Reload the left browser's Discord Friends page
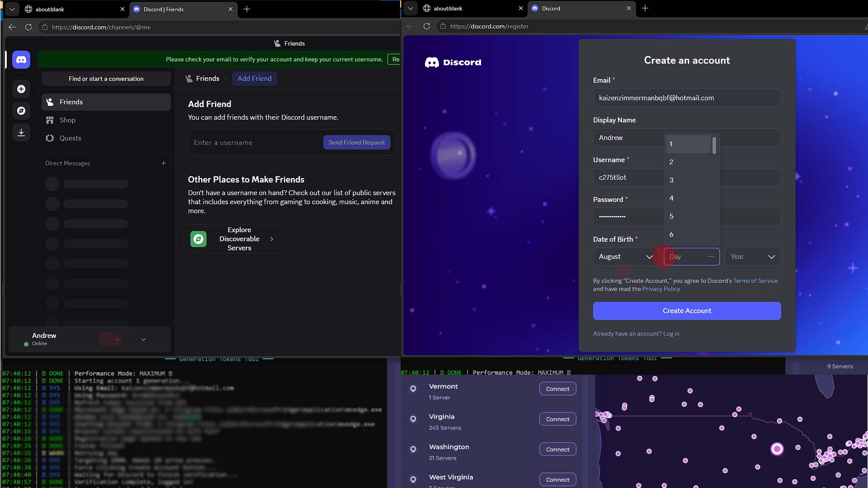This screenshot has height=488, width=868. tap(28, 27)
